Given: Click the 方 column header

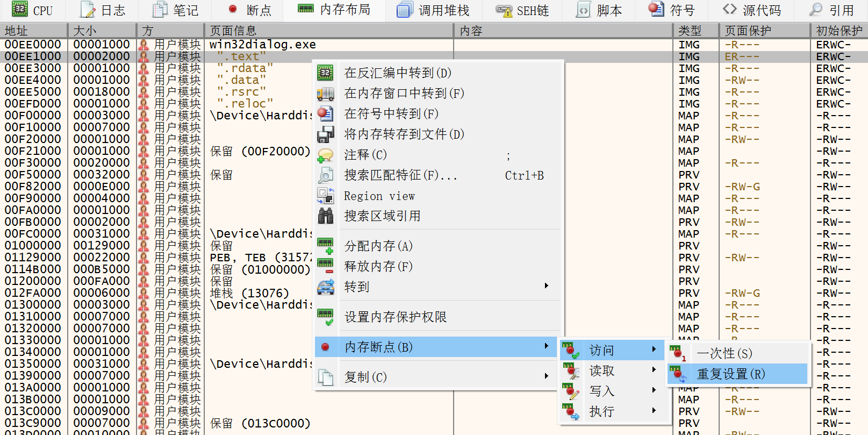Looking at the screenshot, I should pyautogui.click(x=170, y=31).
